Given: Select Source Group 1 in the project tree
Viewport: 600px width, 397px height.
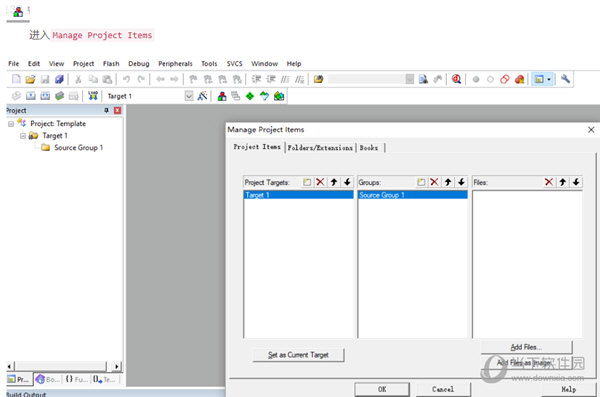Looking at the screenshot, I should (78, 148).
